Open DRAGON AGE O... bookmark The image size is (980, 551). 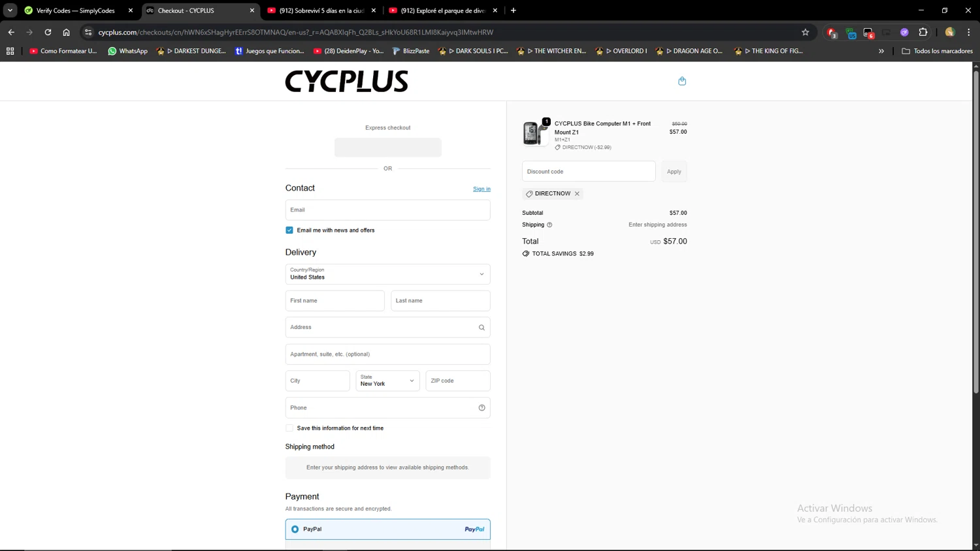click(x=689, y=51)
